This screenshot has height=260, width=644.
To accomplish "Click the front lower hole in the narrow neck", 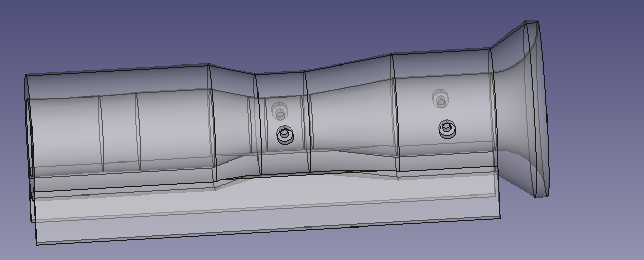I will (285, 136).
